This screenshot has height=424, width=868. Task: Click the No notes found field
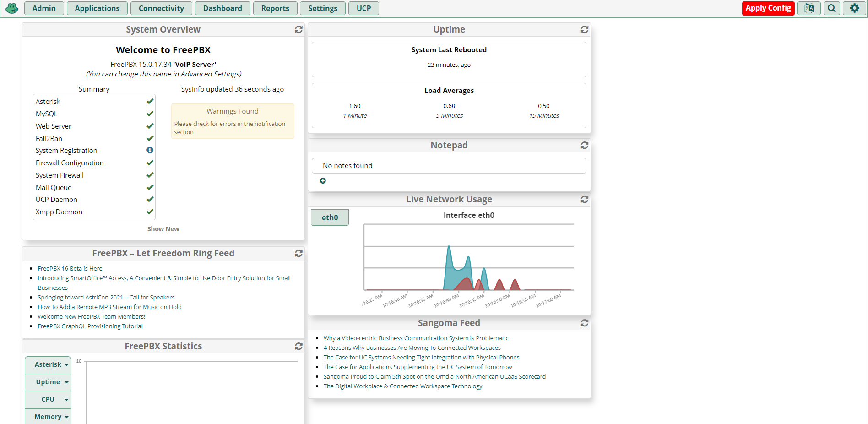[449, 166]
